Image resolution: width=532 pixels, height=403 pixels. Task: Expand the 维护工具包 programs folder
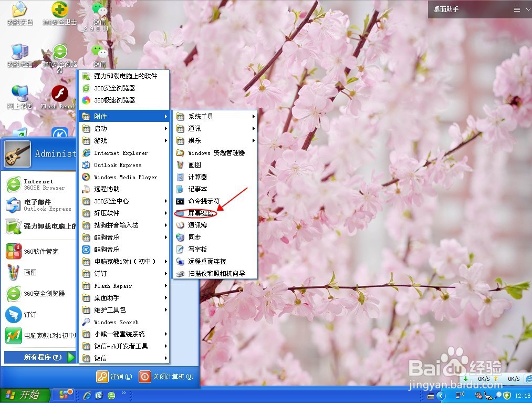coord(124,309)
